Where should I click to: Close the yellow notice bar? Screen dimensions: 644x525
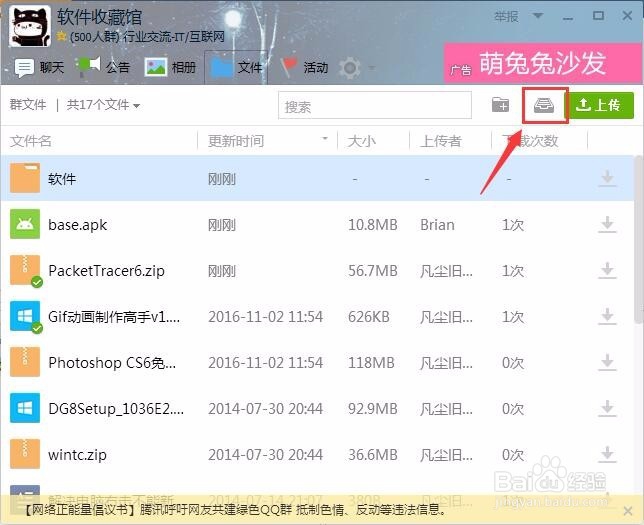(x=628, y=511)
